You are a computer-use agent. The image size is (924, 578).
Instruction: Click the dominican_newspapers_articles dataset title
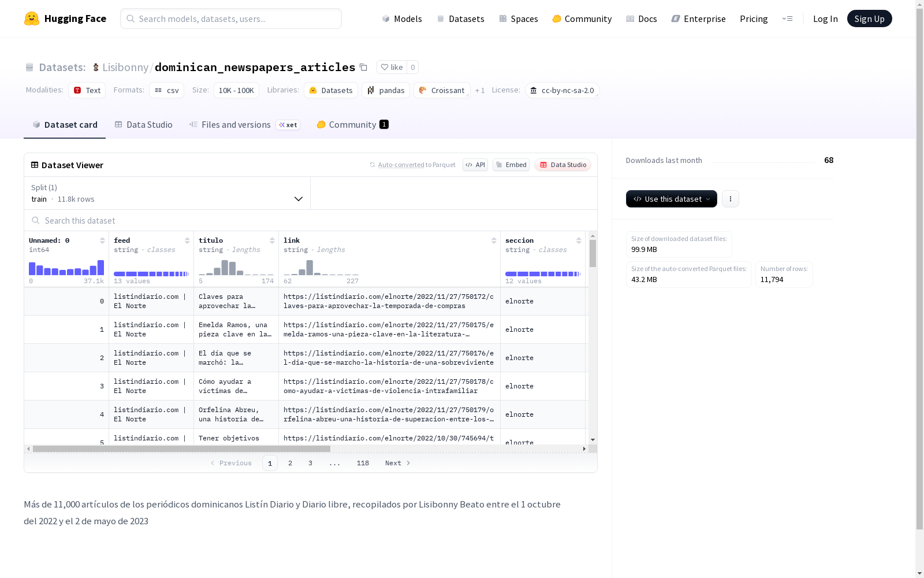(x=255, y=67)
